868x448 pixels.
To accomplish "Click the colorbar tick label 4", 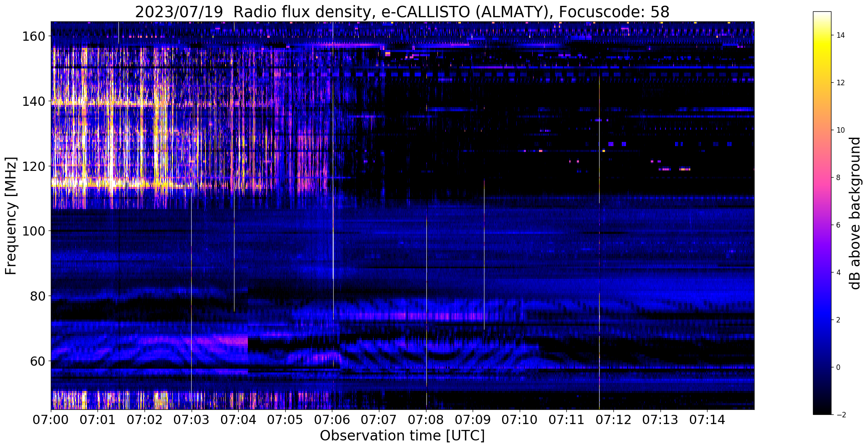I will point(839,272).
